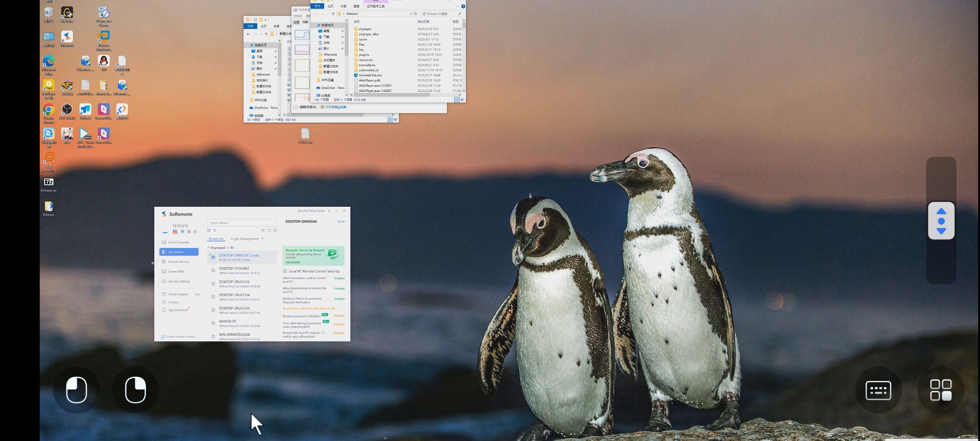Screen dimensions: 980x441
Task: Select WAIP38-PC device row
Action: click(x=242, y=324)
